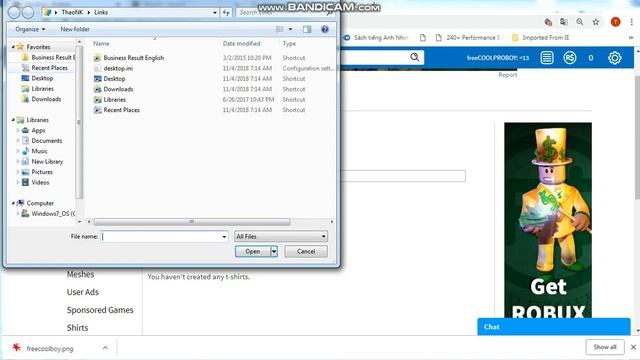
Task: Close the downloads bar with X
Action: (633, 347)
